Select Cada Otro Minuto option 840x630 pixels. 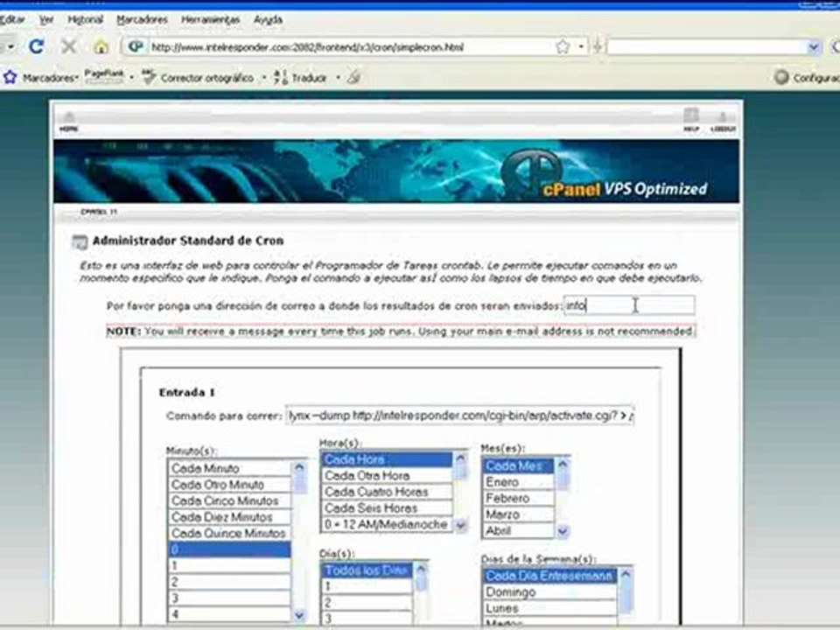(x=229, y=485)
